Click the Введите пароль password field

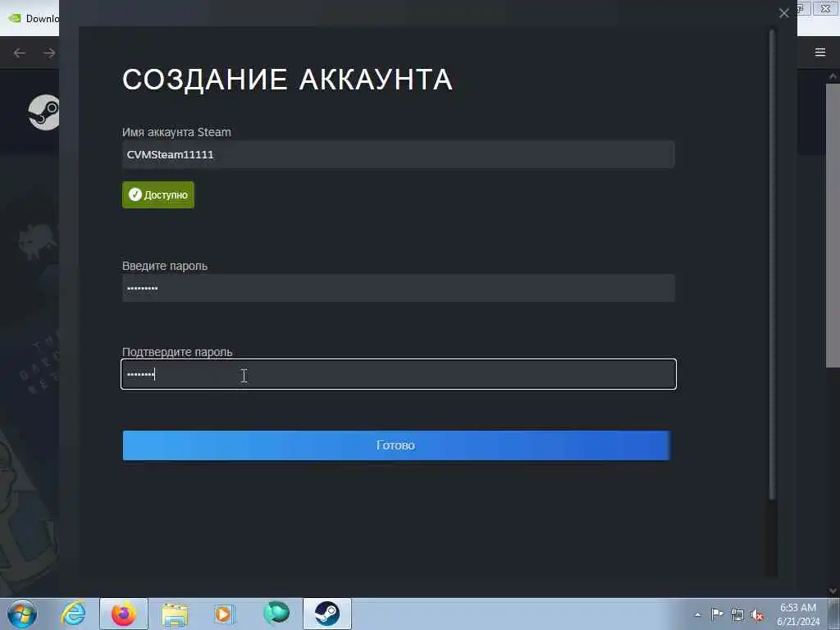click(398, 288)
